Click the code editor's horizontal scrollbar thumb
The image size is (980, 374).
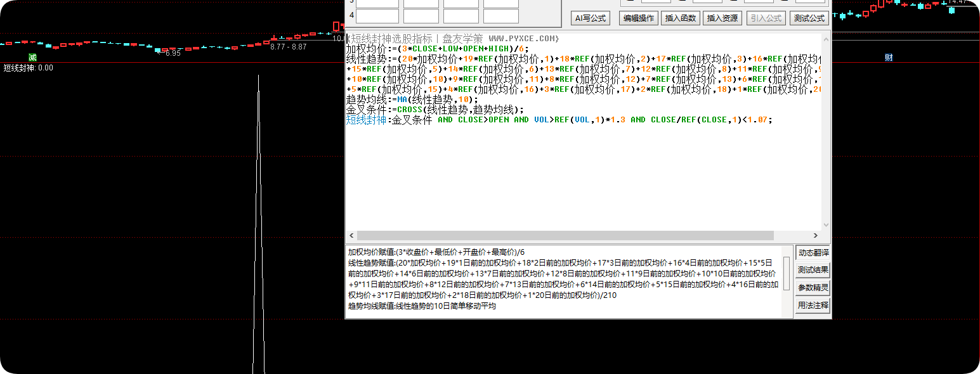[x=565, y=235]
